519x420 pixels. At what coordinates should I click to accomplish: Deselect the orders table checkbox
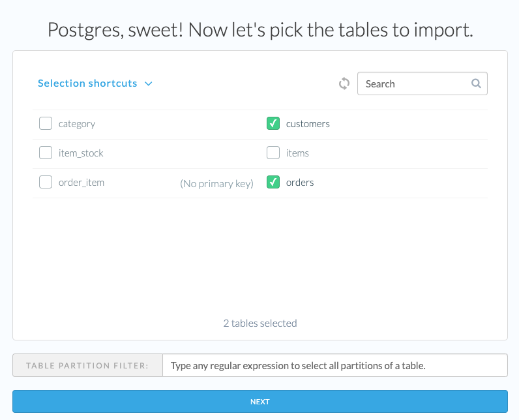tap(273, 182)
